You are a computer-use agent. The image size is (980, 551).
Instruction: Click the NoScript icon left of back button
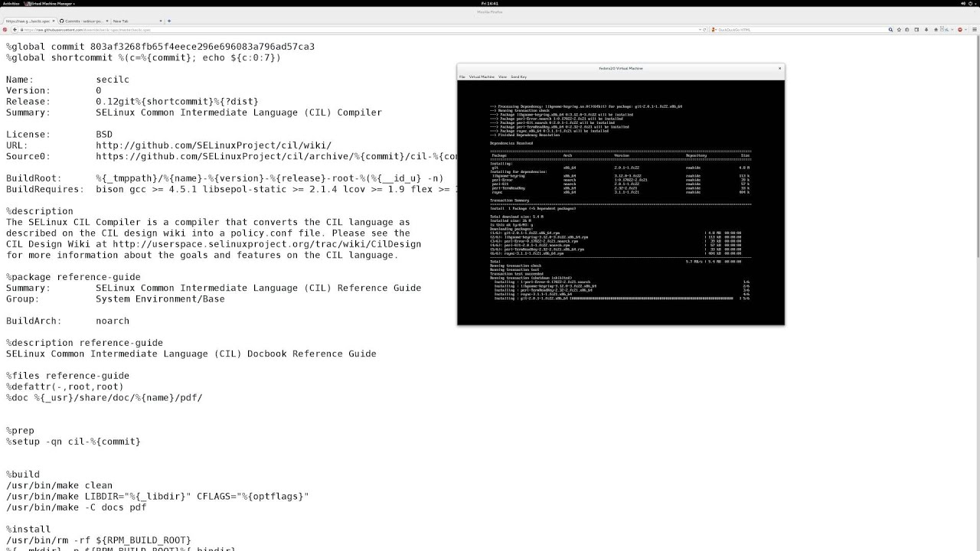pyautogui.click(x=5, y=30)
